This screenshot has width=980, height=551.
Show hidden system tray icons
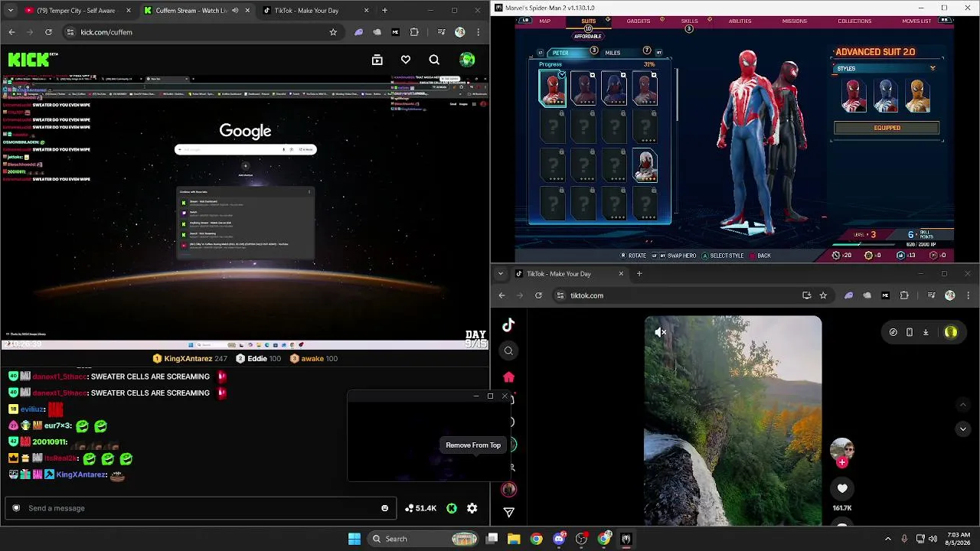888,539
